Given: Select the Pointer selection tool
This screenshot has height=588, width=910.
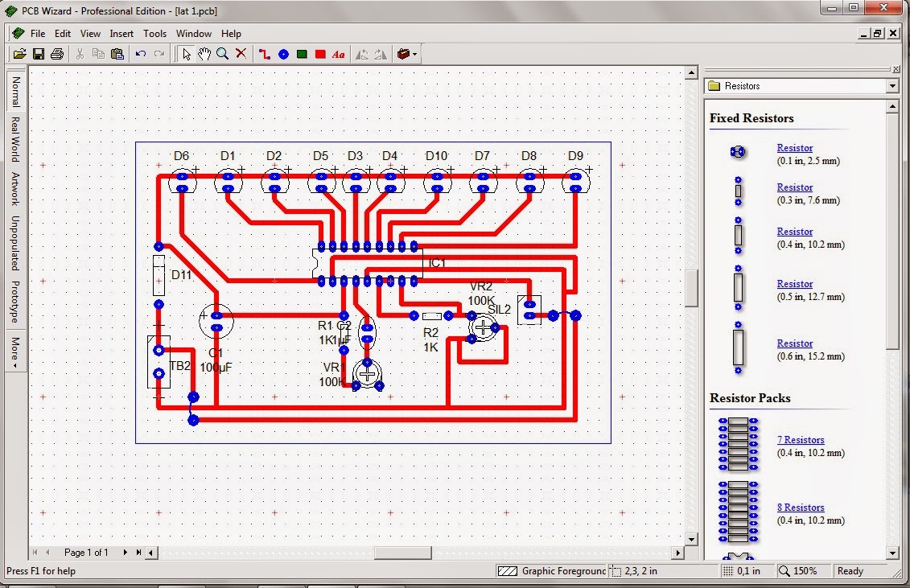Looking at the screenshot, I should (186, 54).
